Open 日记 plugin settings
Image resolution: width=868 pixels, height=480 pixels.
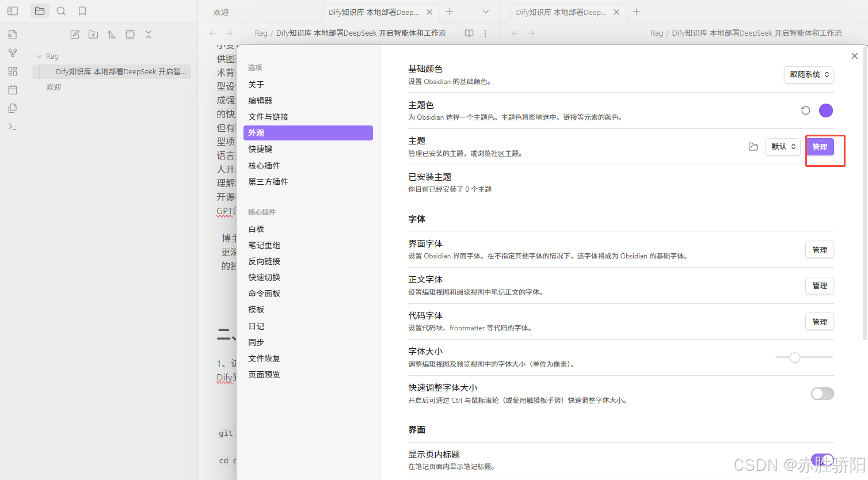click(x=308, y=326)
